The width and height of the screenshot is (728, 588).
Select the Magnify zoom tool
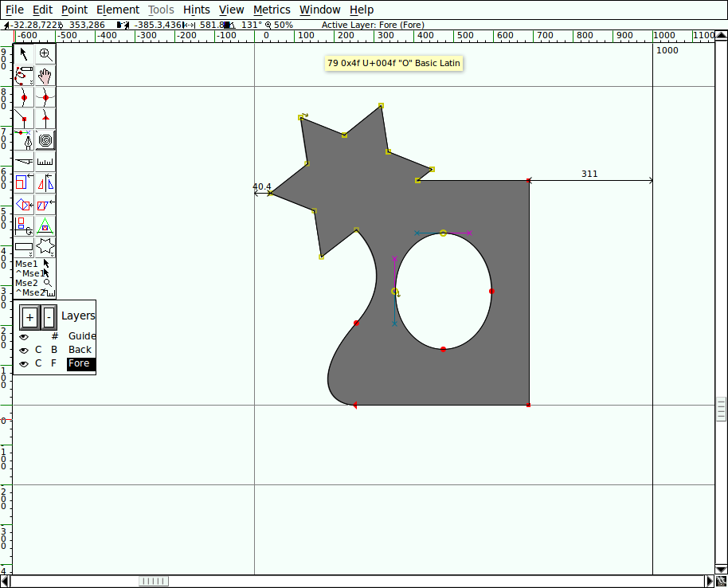coord(45,55)
